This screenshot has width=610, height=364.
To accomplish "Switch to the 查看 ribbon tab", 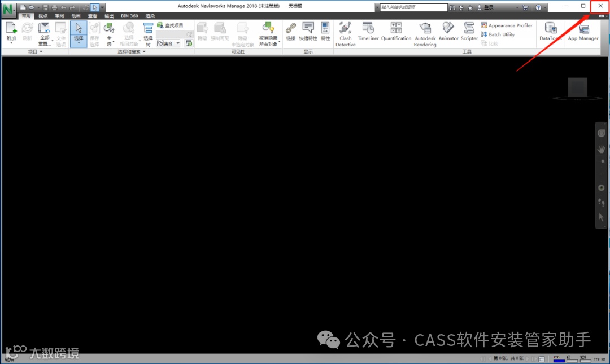I will coord(93,16).
